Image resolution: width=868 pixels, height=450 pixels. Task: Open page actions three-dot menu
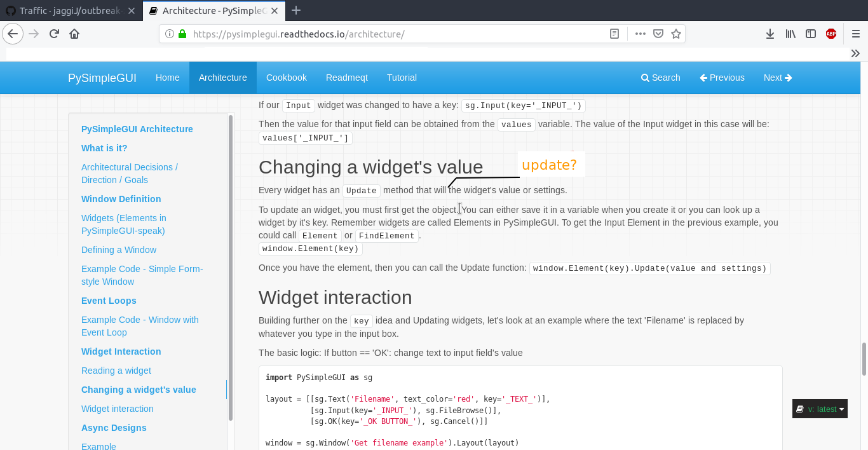(641, 34)
